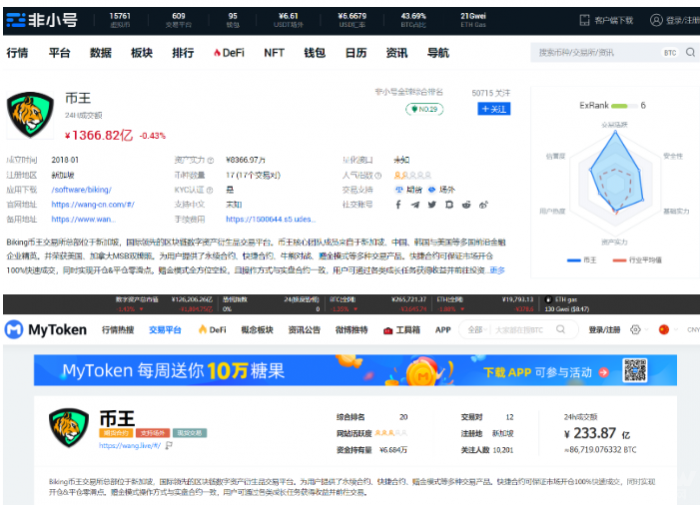Open the https://www.wan... backup link
Image resolution: width=700 pixels, height=505 pixels.
click(83, 219)
